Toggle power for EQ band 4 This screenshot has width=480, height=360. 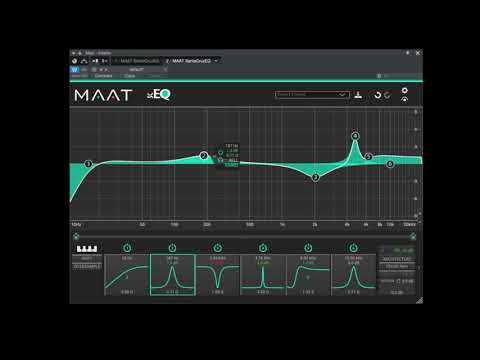263,248
